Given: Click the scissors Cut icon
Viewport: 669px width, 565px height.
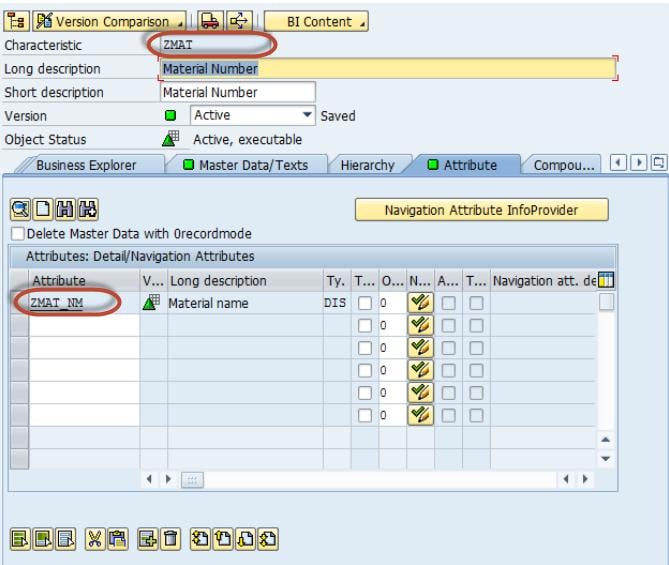Looking at the screenshot, I should tap(93, 540).
